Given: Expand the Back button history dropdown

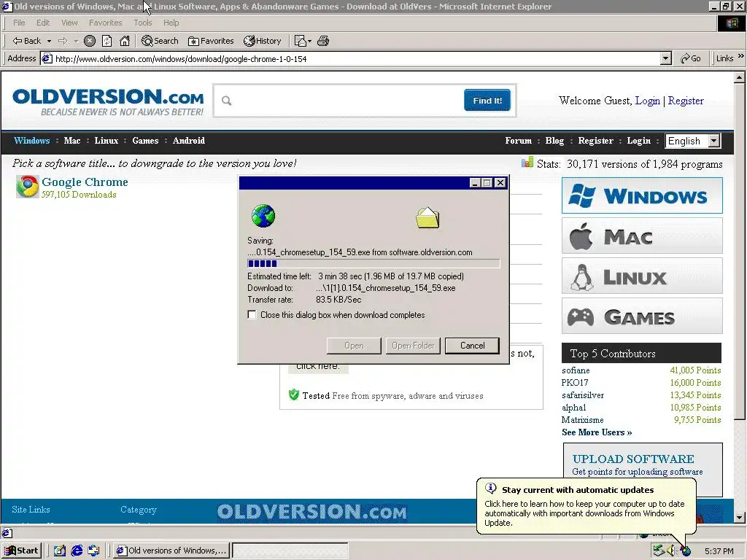Looking at the screenshot, I should point(49,41).
